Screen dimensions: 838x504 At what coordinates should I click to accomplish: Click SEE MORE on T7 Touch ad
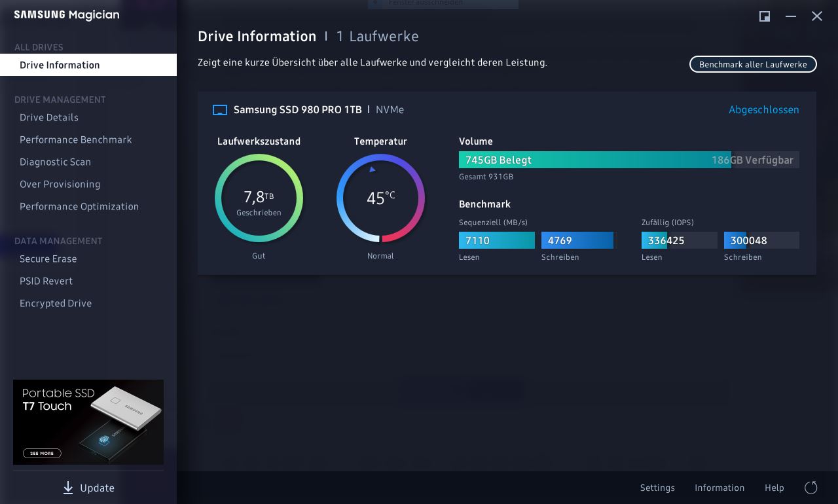[42, 453]
